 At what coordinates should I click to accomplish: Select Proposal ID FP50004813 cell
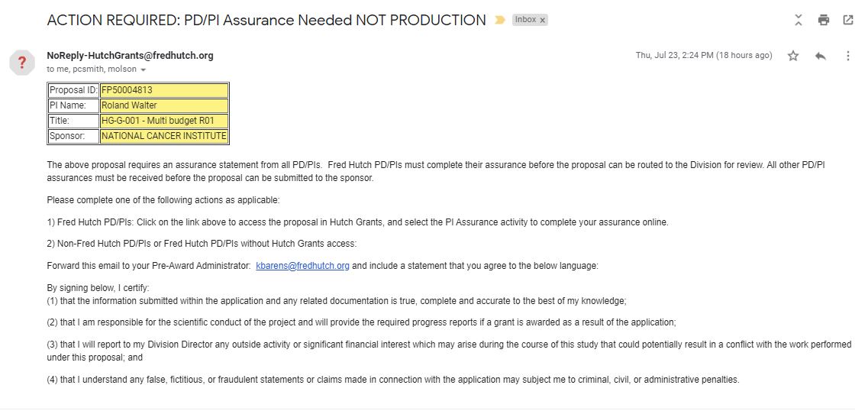coord(164,89)
